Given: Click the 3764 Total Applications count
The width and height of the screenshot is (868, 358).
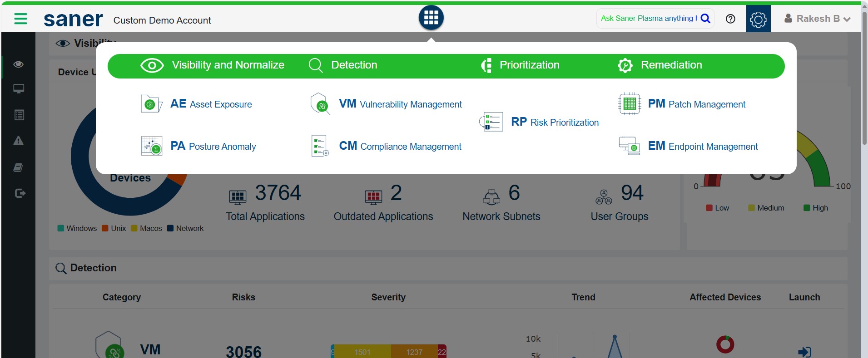Looking at the screenshot, I should click(x=278, y=193).
